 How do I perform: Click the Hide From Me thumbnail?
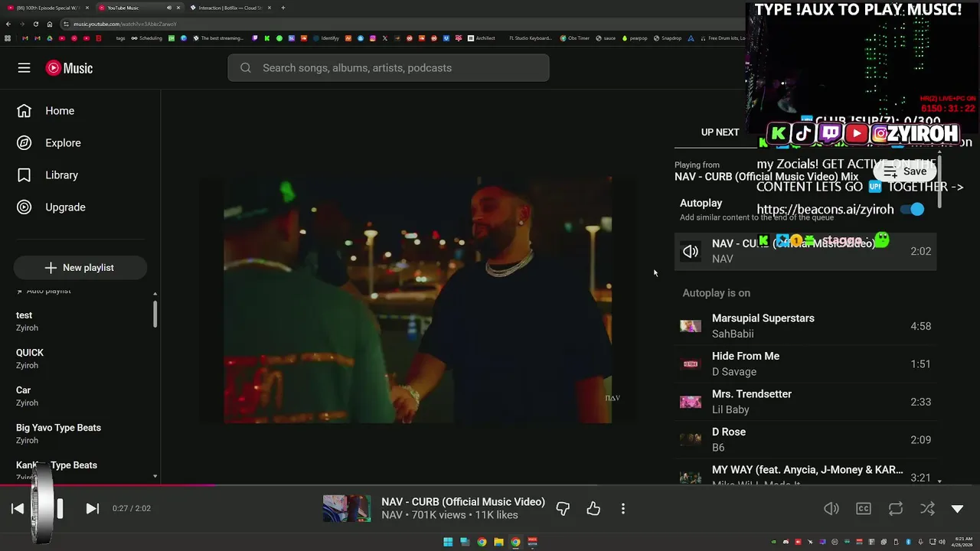(x=691, y=364)
